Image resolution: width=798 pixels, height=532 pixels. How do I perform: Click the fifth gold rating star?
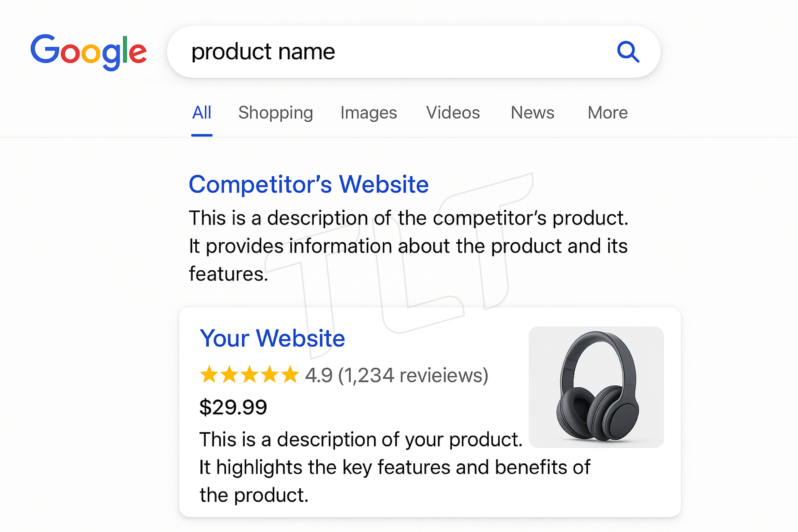click(x=290, y=375)
